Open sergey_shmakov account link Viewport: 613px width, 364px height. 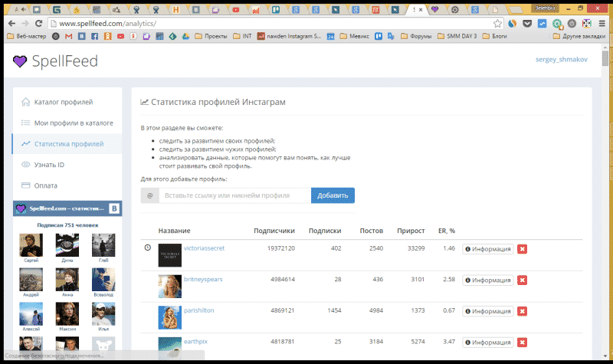[x=562, y=60]
